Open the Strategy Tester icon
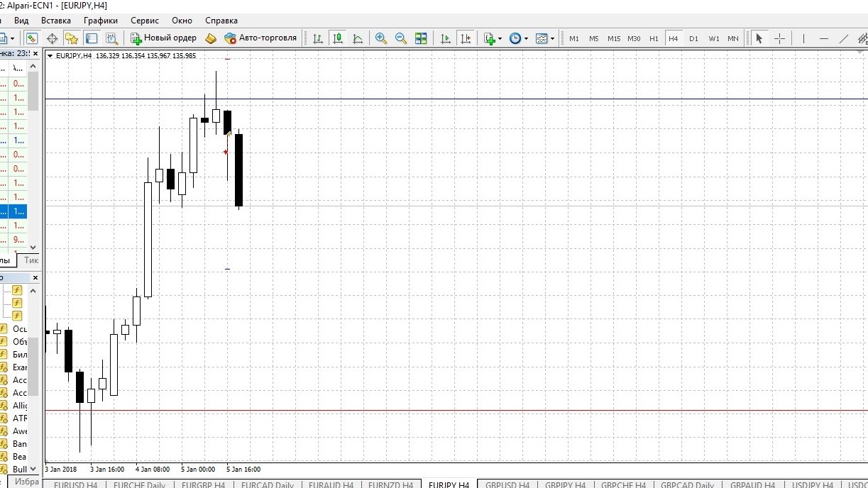The height and width of the screenshot is (488, 868). pos(111,38)
